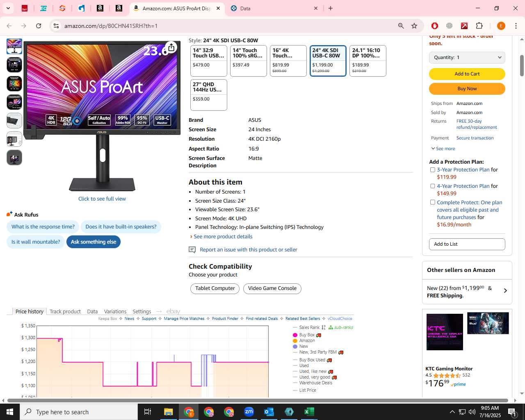Open Zoom from the taskbar
The width and height of the screenshot is (525, 420).
click(x=249, y=412)
